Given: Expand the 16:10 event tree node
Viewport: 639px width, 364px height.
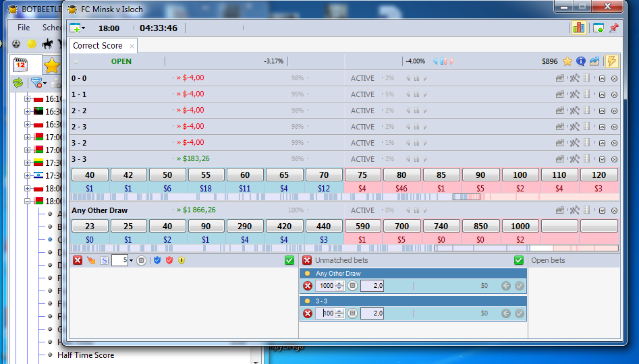Looking at the screenshot, I should [27, 99].
